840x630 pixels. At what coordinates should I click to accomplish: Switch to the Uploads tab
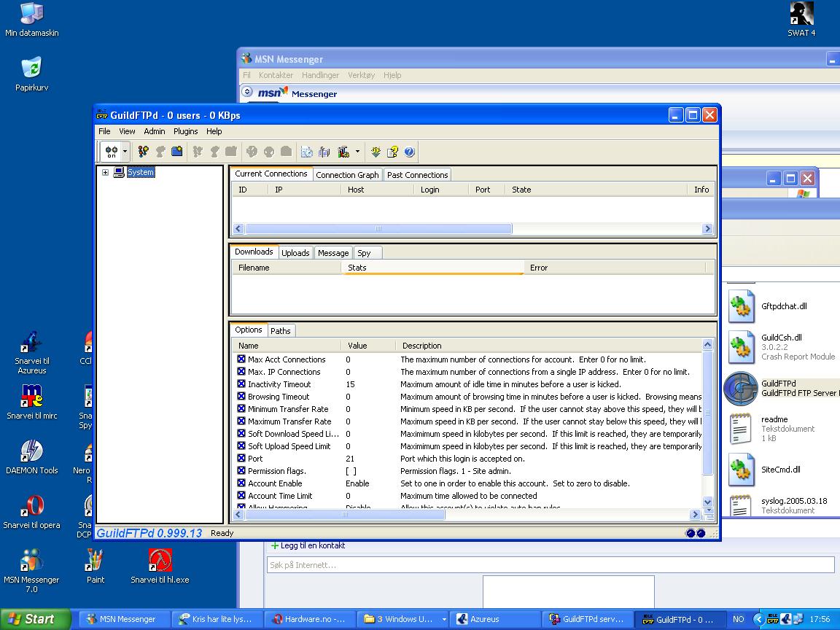click(295, 253)
